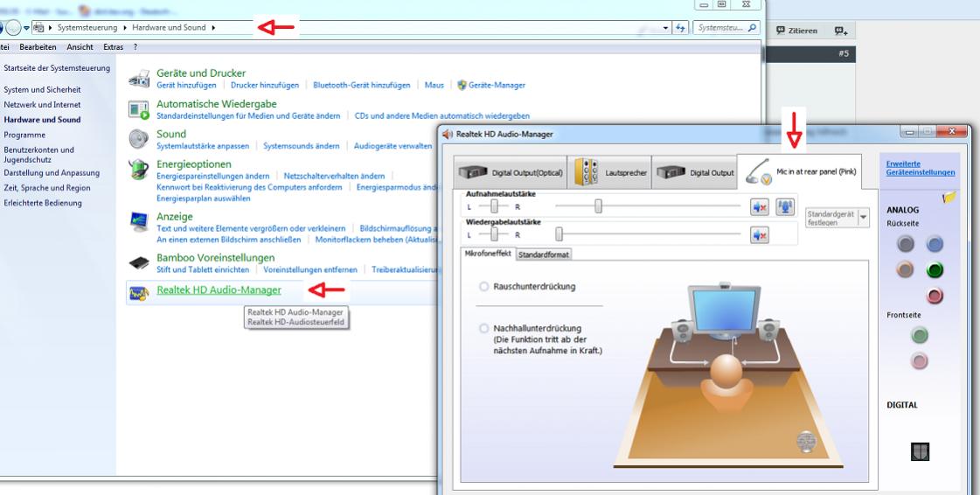Open the recent pages dropdown next to the navigation arrows

[x=26, y=28]
